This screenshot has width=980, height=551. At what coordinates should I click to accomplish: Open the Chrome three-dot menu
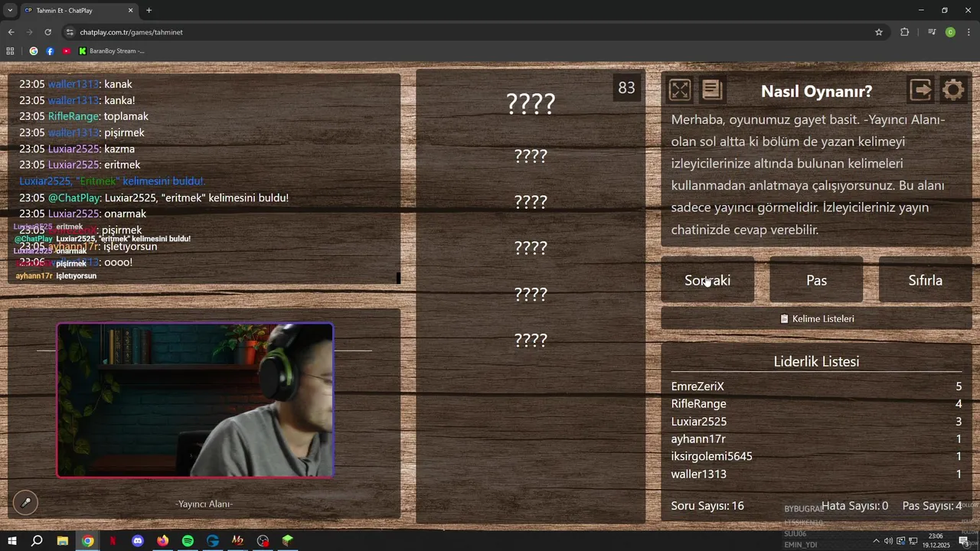pyautogui.click(x=969, y=32)
